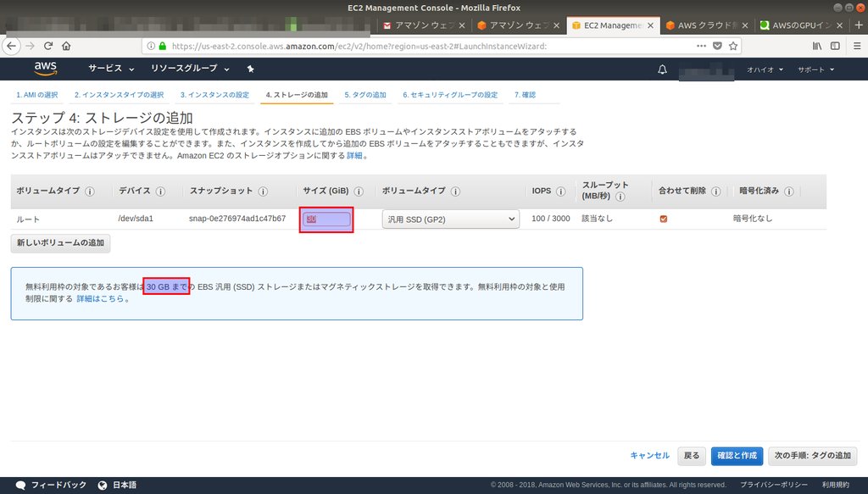Open プライバシーポリシー footer link
Image resolution: width=868 pixels, height=494 pixels.
pyautogui.click(x=774, y=486)
